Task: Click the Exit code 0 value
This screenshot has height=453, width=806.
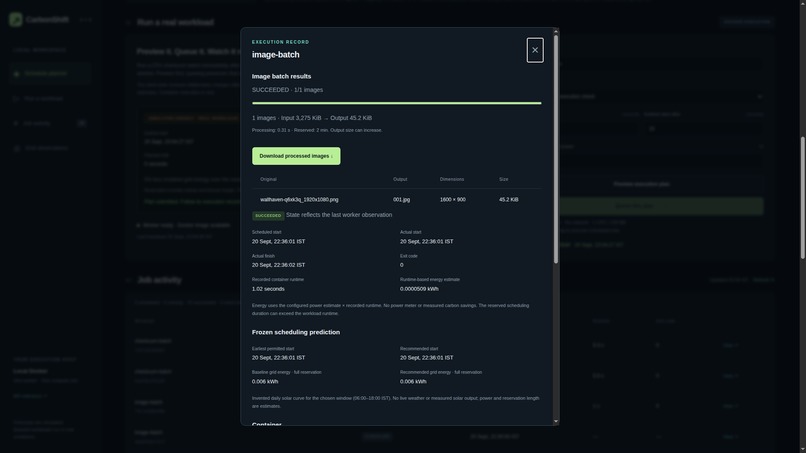Action: [401, 265]
